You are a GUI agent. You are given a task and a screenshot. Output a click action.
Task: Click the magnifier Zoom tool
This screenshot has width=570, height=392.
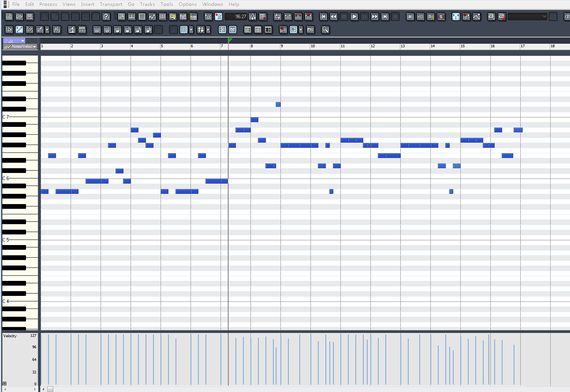tap(325, 30)
